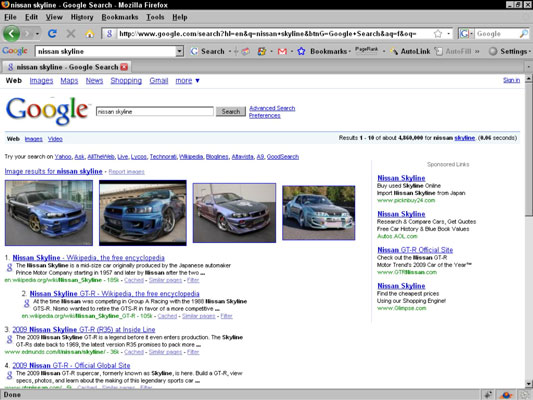Open '2009 Nissan Skyline GT-R (R35) at Inside Line'
The width and height of the screenshot is (533, 400).
(84, 329)
